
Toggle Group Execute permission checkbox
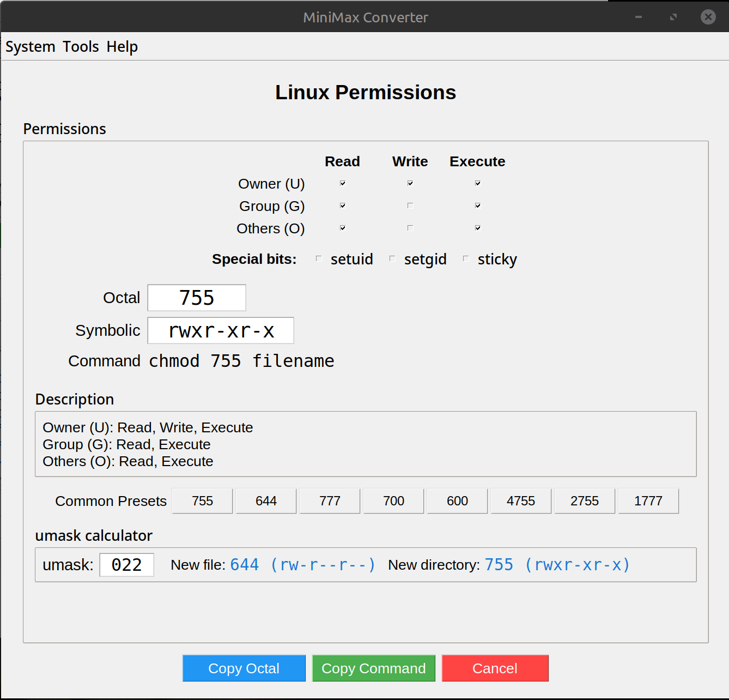point(478,206)
